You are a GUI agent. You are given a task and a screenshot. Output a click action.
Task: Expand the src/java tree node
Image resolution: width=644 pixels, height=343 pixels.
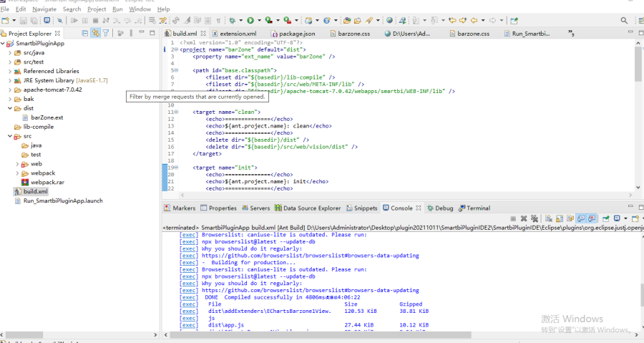tap(10, 52)
